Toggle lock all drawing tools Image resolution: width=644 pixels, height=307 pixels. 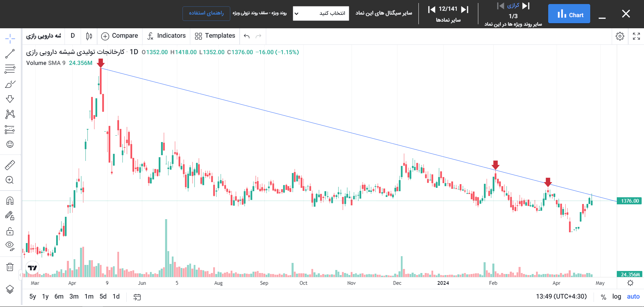(x=10, y=231)
